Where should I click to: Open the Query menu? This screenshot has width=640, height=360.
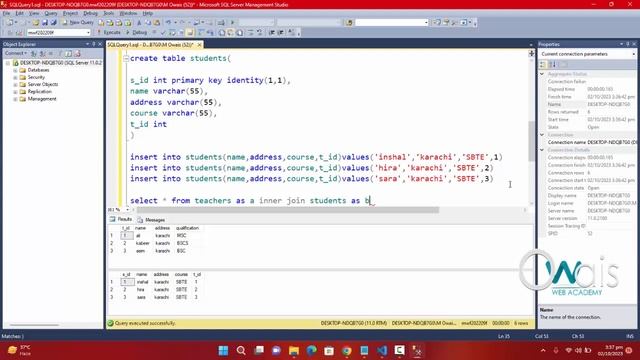(x=51, y=13)
